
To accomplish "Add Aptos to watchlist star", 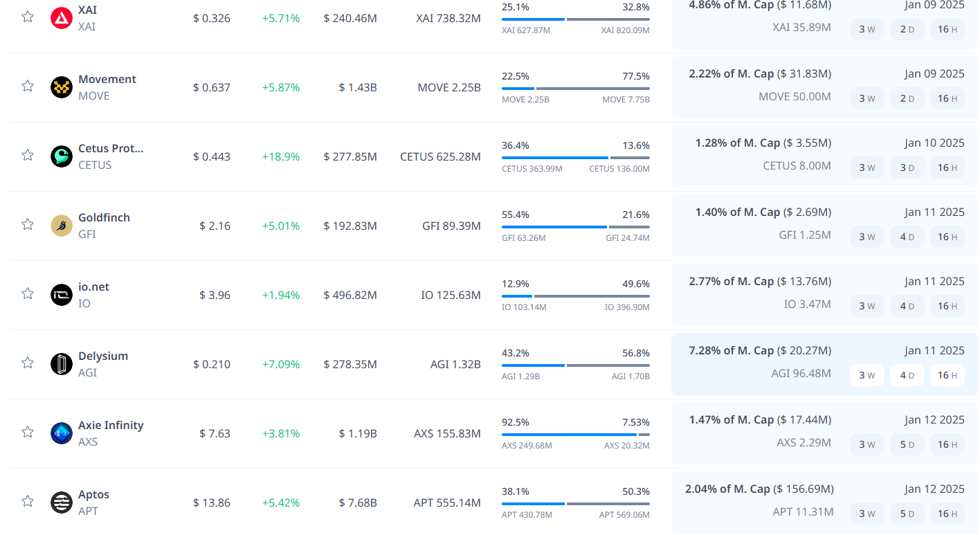I will click(x=28, y=501).
